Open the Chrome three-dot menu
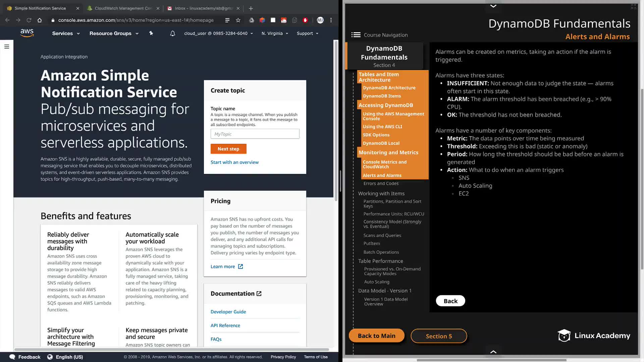The height and width of the screenshot is (362, 644). [331, 20]
